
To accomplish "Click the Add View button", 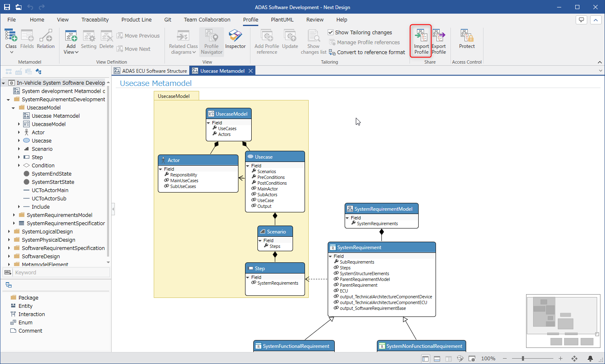I will point(71,42).
